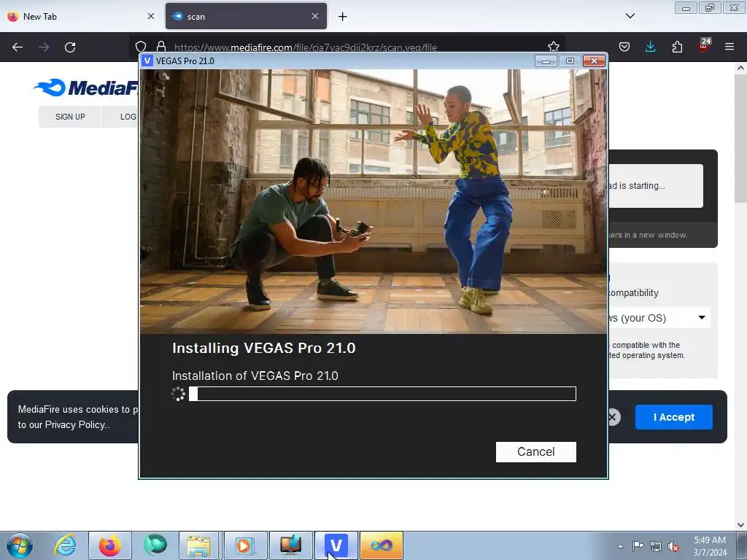
Task: Close the scan tab
Action: pos(315,16)
